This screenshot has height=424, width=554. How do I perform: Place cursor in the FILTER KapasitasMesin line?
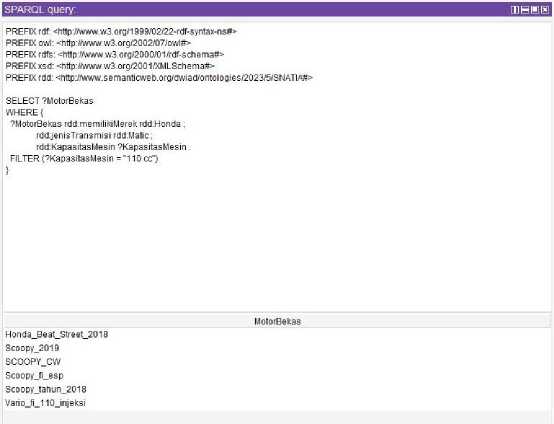pos(84,159)
